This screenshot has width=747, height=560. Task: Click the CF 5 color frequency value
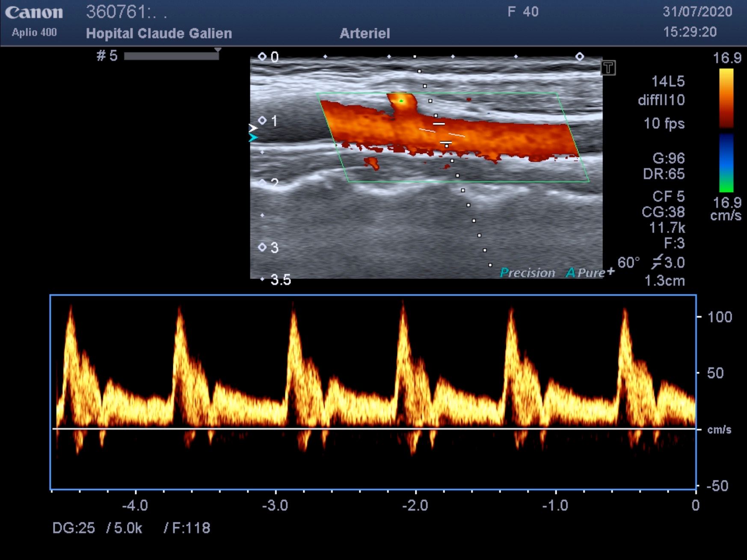coord(668,196)
